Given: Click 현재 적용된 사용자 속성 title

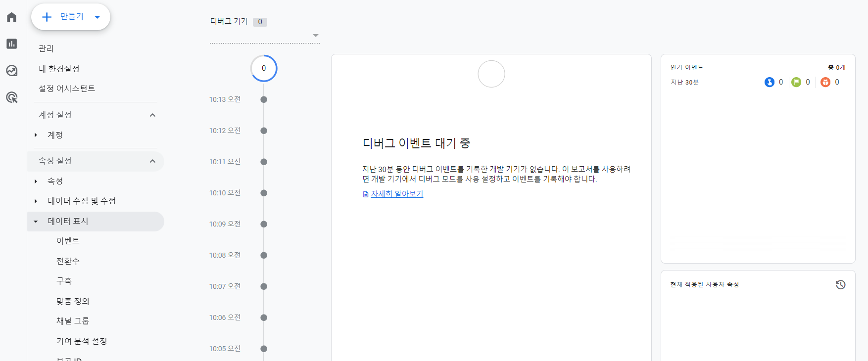Looking at the screenshot, I should (705, 284).
